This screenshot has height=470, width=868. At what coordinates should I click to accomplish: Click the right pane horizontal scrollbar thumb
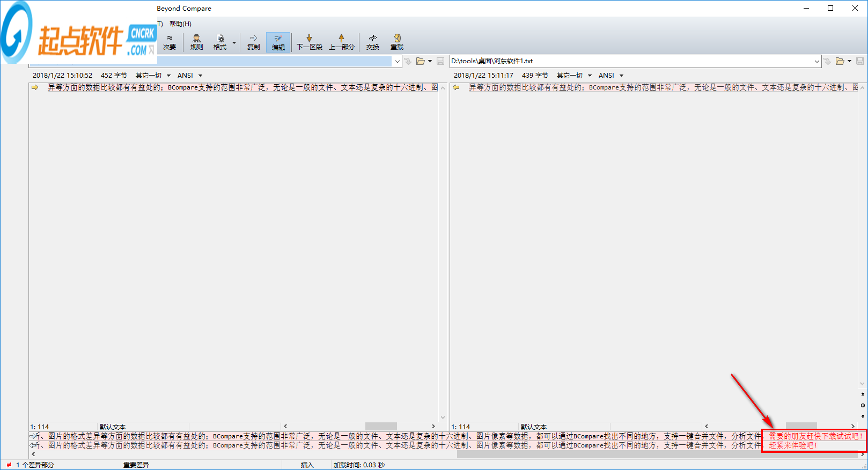click(801, 427)
